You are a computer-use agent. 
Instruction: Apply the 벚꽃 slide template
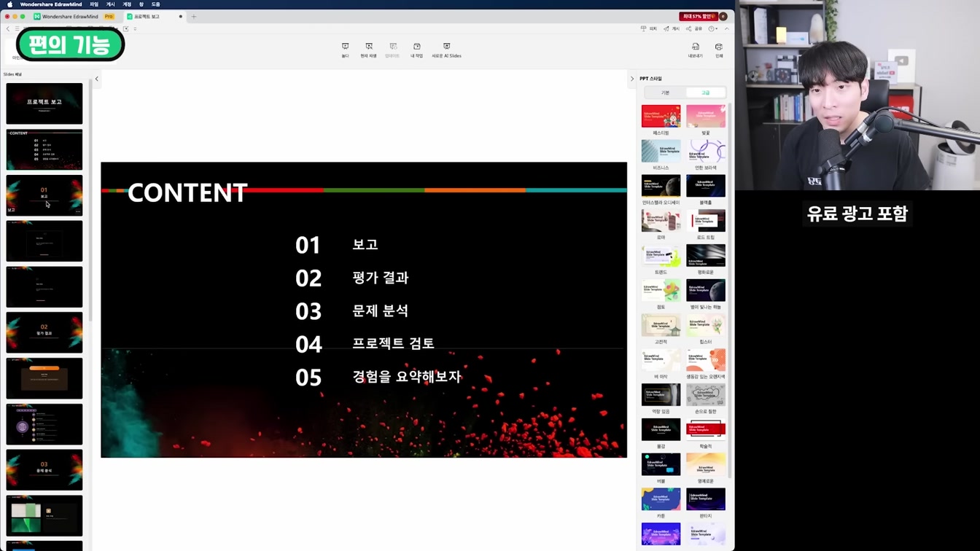tap(706, 117)
